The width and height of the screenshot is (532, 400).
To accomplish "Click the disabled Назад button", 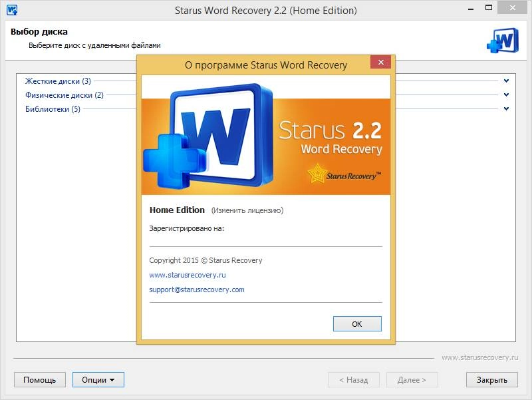I will [x=354, y=379].
